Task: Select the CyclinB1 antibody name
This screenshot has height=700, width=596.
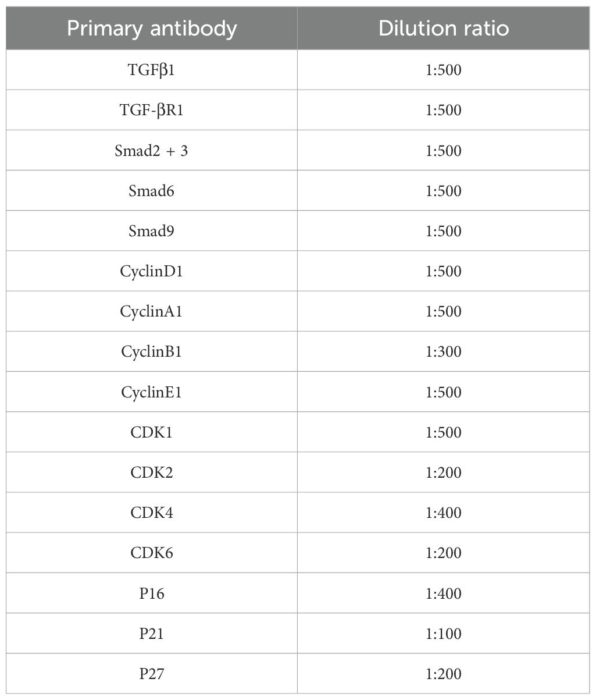Action: point(152,351)
